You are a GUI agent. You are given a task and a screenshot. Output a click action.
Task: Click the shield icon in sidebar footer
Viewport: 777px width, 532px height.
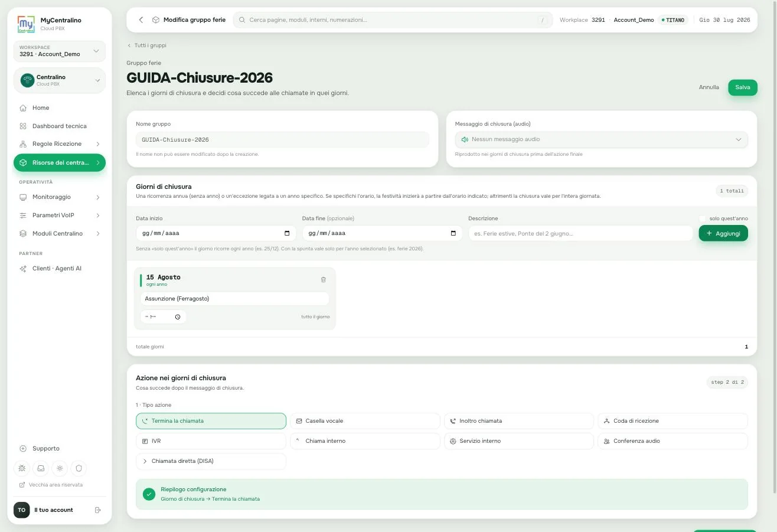(79, 468)
